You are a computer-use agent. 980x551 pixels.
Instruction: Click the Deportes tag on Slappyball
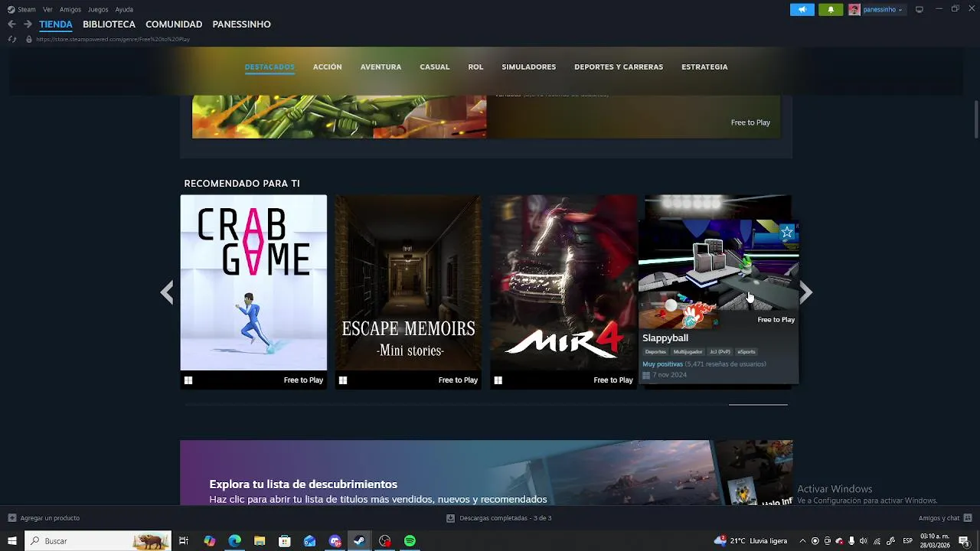tap(655, 352)
